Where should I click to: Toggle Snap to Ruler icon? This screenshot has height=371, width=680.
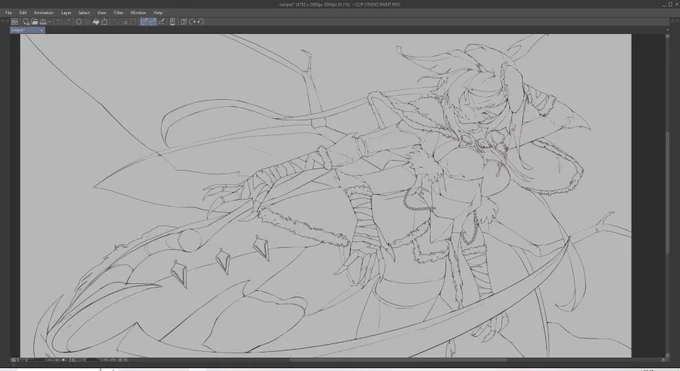[144, 22]
